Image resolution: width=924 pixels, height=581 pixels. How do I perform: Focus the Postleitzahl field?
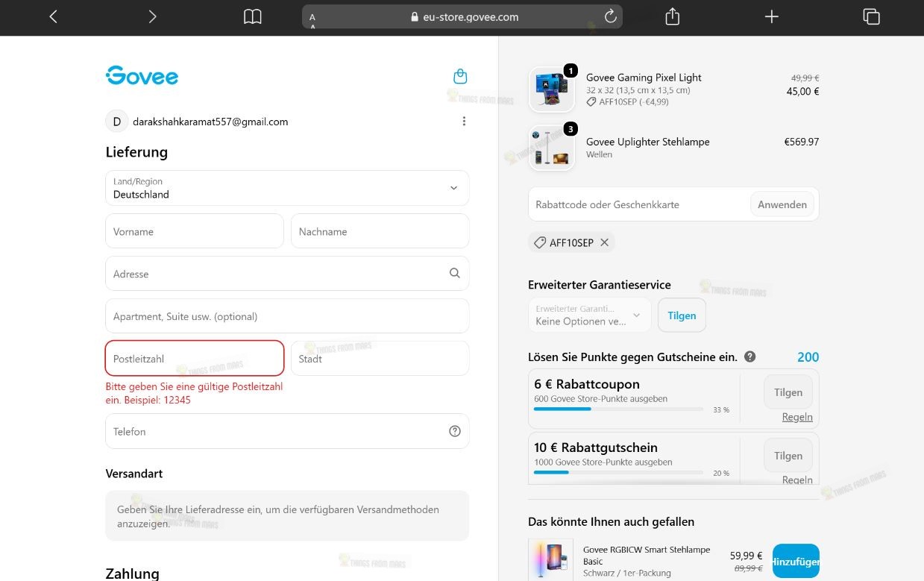[x=195, y=359]
